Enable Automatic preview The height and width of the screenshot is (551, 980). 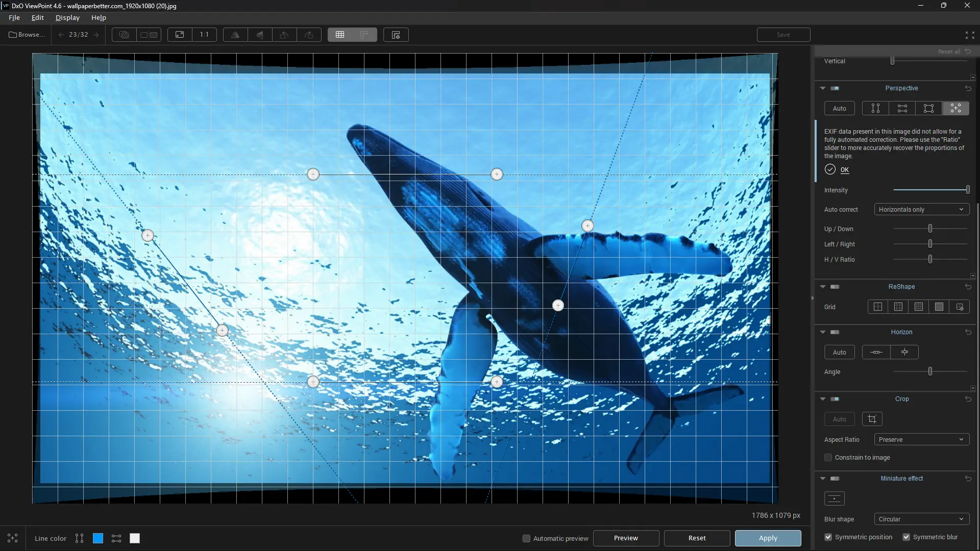(x=526, y=538)
